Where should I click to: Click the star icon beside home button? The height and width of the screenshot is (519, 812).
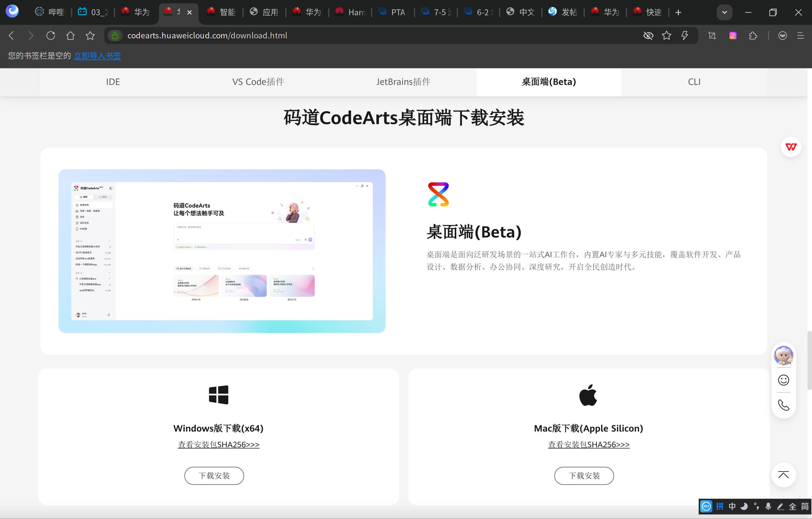coord(90,36)
